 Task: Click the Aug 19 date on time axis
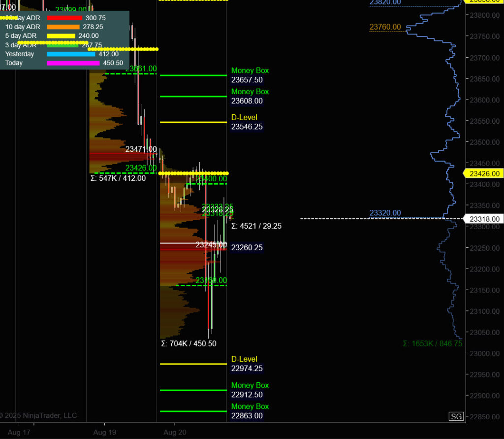(x=104, y=432)
